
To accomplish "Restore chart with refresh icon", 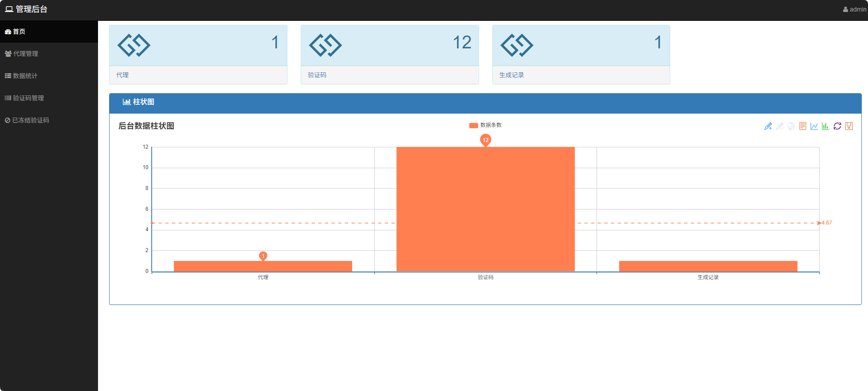I will click(x=837, y=126).
